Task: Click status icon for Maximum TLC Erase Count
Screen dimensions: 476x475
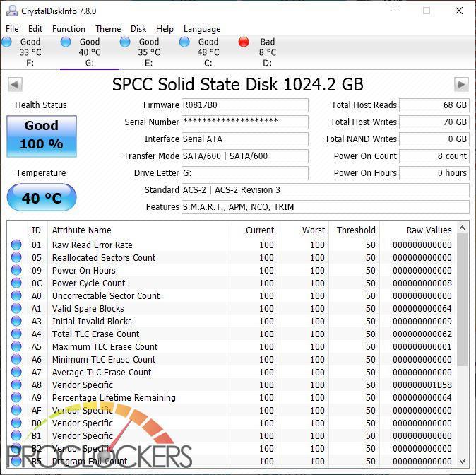Action: (x=16, y=346)
